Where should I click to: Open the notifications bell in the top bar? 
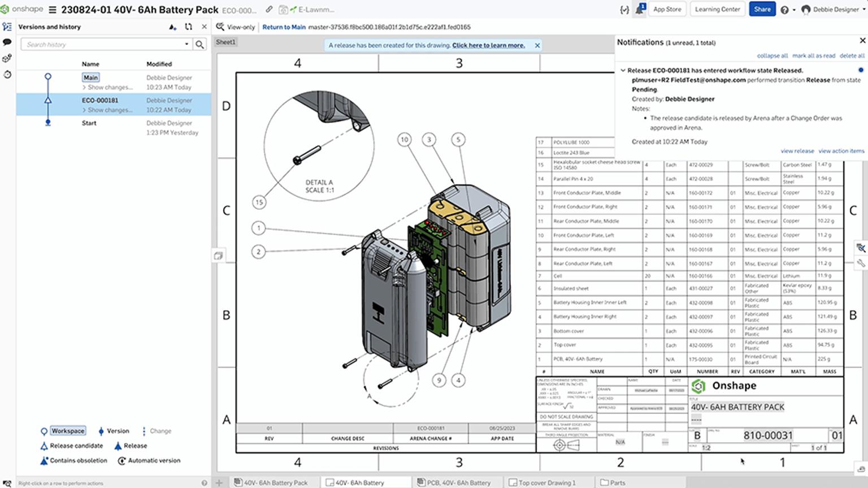coord(639,9)
